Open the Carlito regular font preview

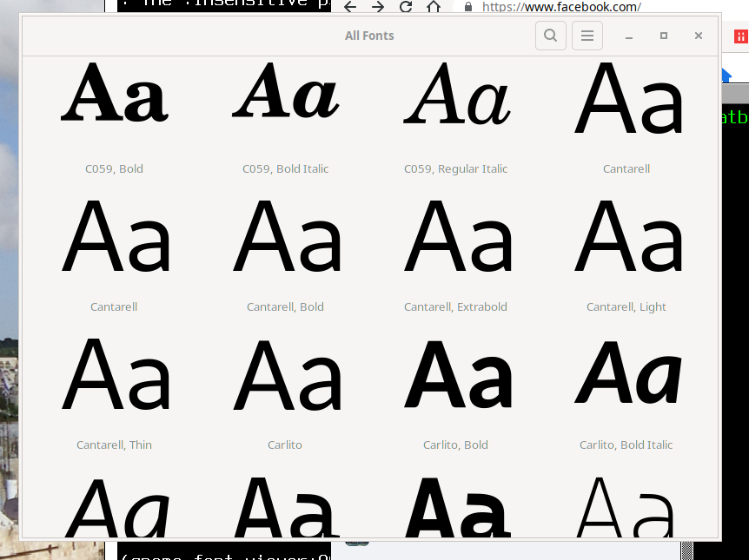(x=286, y=375)
